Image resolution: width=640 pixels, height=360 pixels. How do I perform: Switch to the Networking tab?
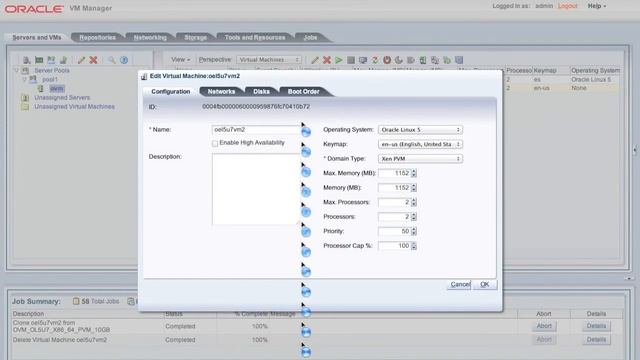150,38
